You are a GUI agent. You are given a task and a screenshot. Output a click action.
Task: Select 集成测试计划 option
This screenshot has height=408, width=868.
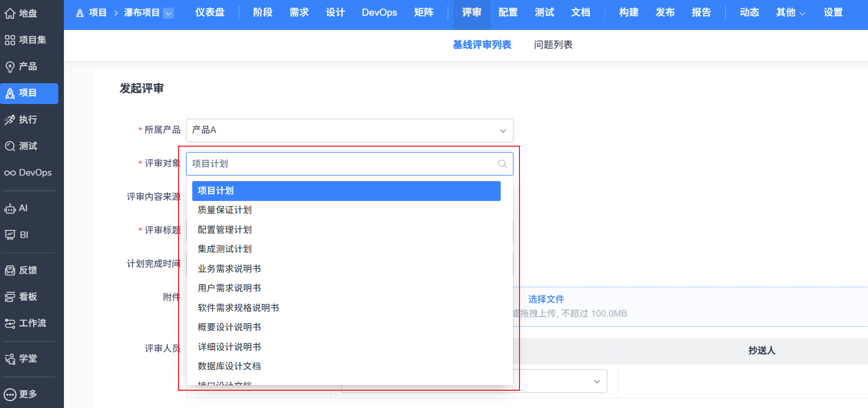pos(346,249)
